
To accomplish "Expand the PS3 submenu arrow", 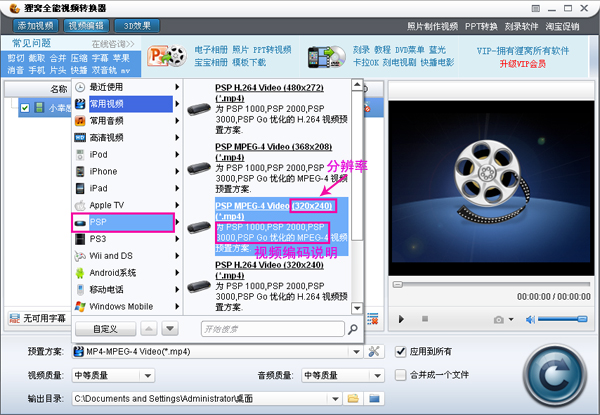I will click(x=177, y=239).
